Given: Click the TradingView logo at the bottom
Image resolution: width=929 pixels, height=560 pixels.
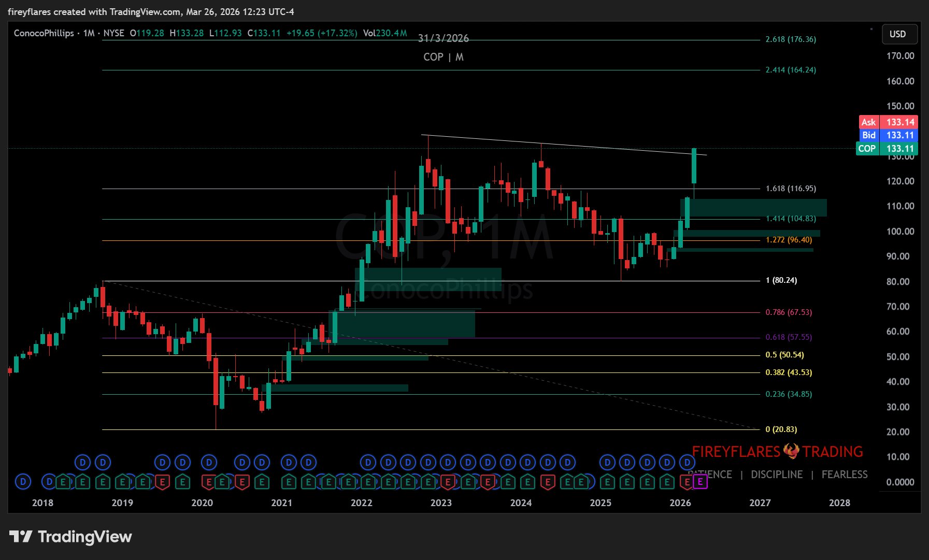Looking at the screenshot, I should point(70,537).
